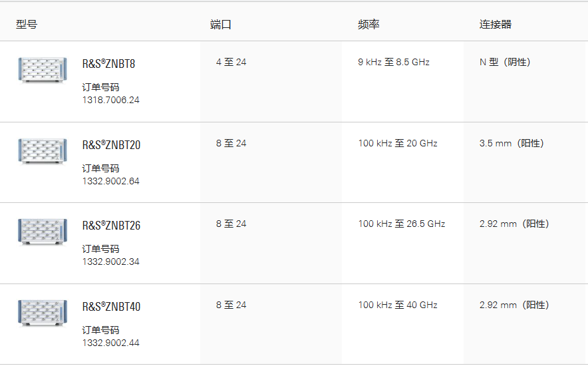Click the 9 kHz 至 8.5 GHz frequency cell

click(x=394, y=63)
